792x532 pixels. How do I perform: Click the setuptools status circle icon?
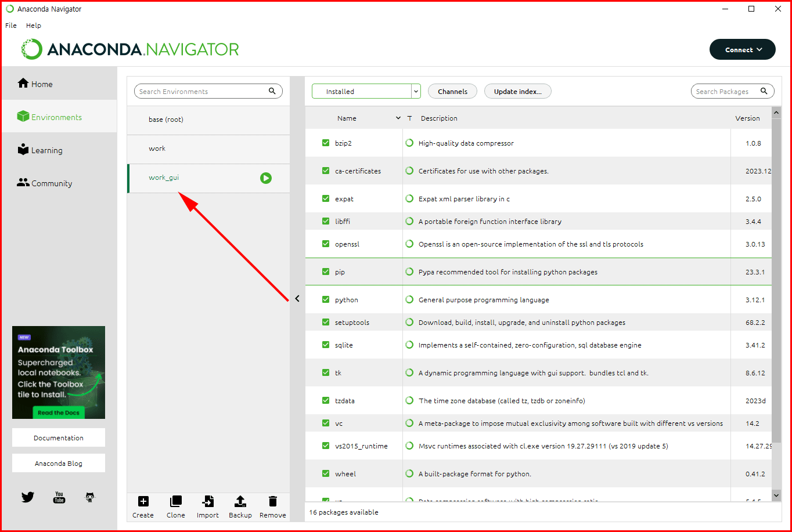[410, 323]
